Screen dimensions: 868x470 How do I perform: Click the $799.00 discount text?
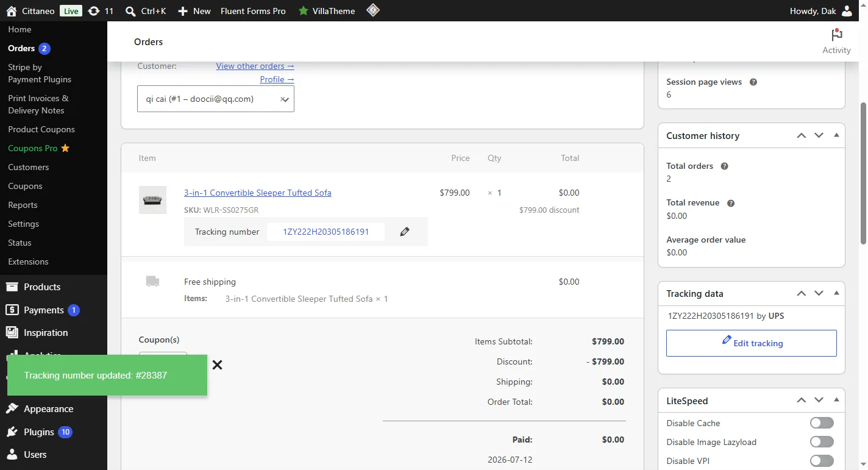pos(549,210)
